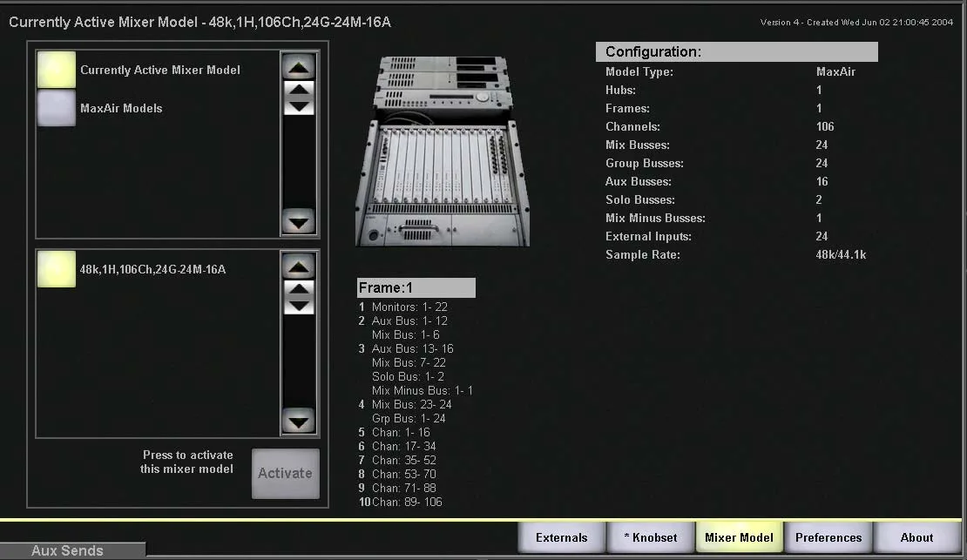Select the Currently Active Mixer Model square button
967x560 pixels.
pyautogui.click(x=56, y=70)
